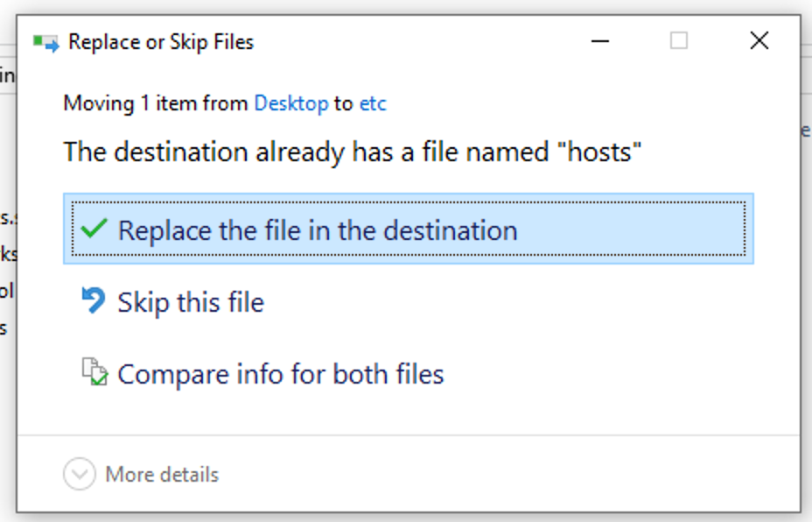Click the background window strip left of dialog
Image resolution: width=812 pixels, height=522 pixels.
coord(7,263)
